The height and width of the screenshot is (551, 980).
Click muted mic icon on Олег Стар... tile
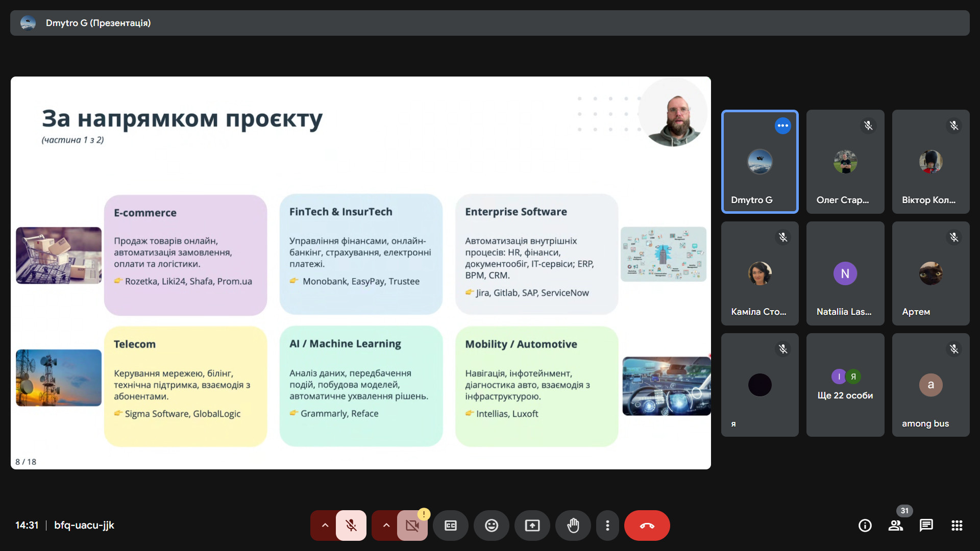pos(868,126)
